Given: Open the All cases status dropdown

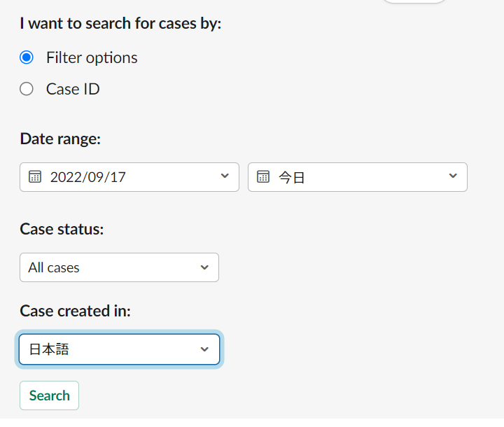Looking at the screenshot, I should click(119, 267).
